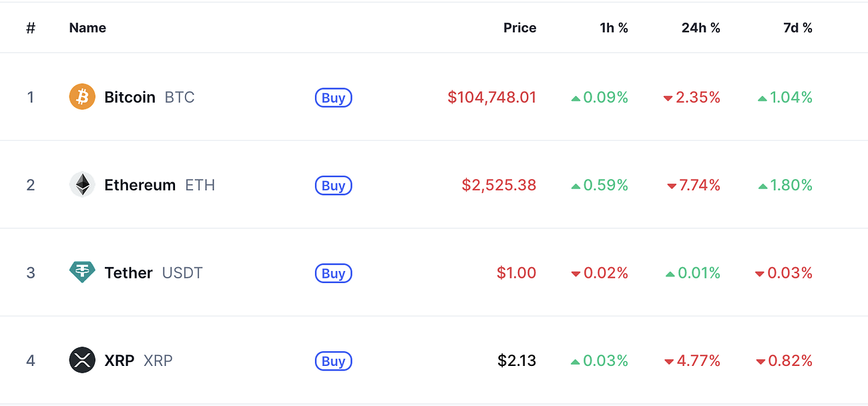Screen dimensions: 868x406
Task: Click the Tether green logo icon
Action: coord(82,272)
